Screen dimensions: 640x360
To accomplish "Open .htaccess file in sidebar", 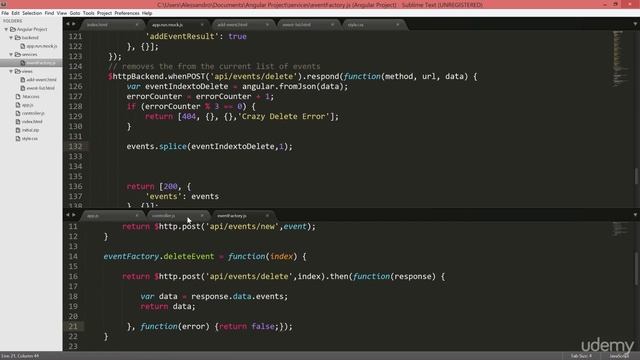I will click(x=31, y=97).
